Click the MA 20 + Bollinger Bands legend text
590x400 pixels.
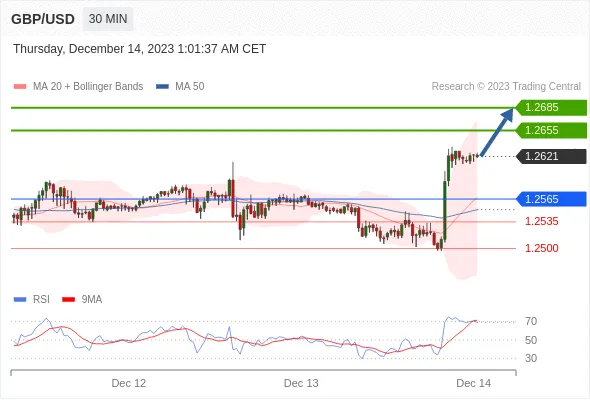(x=88, y=87)
